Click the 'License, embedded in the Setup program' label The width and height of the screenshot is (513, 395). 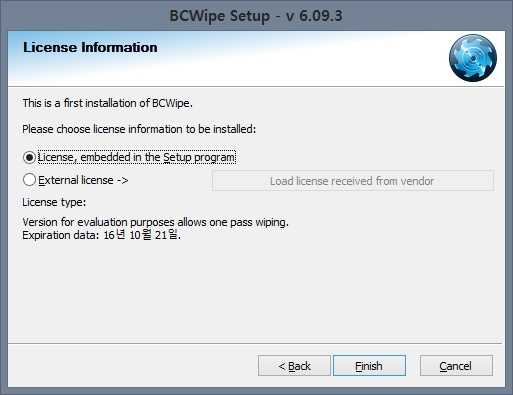coord(137,157)
